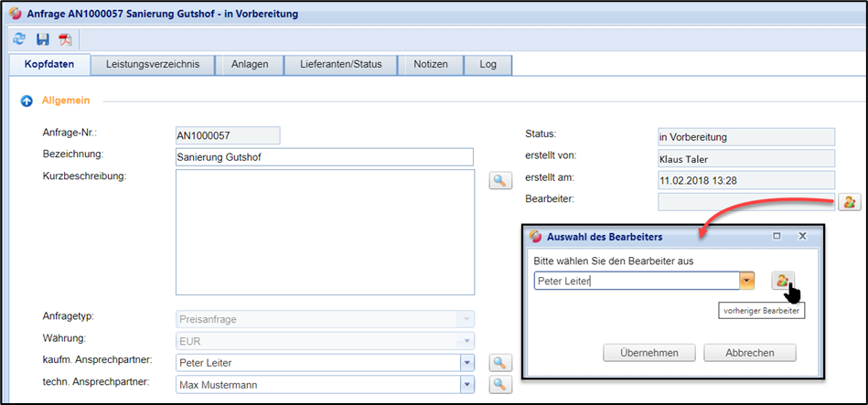Click inside the Kurzbeschreibung text area
The image size is (868, 405).
click(324, 232)
